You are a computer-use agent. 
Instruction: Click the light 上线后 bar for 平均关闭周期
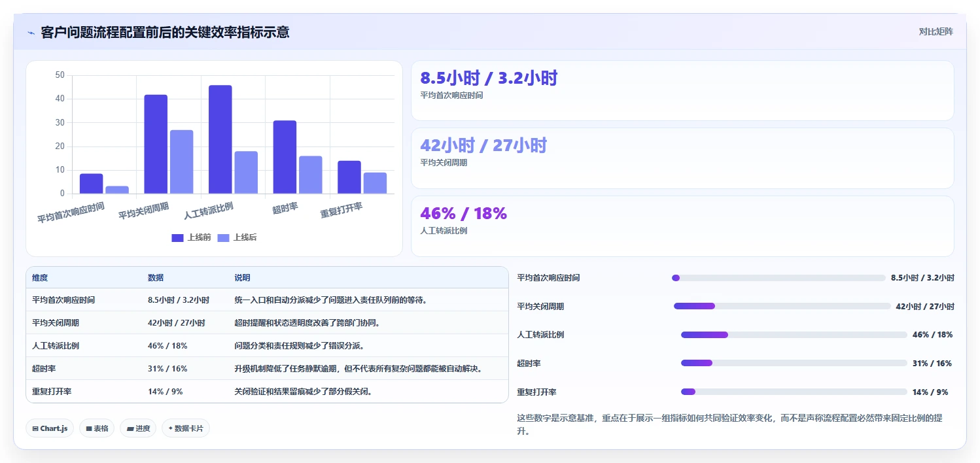point(182,162)
